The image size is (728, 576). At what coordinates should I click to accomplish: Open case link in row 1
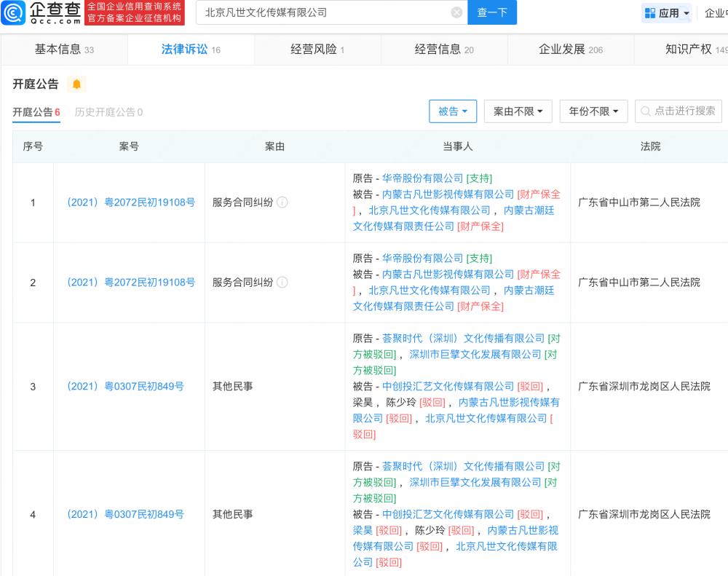pos(130,202)
